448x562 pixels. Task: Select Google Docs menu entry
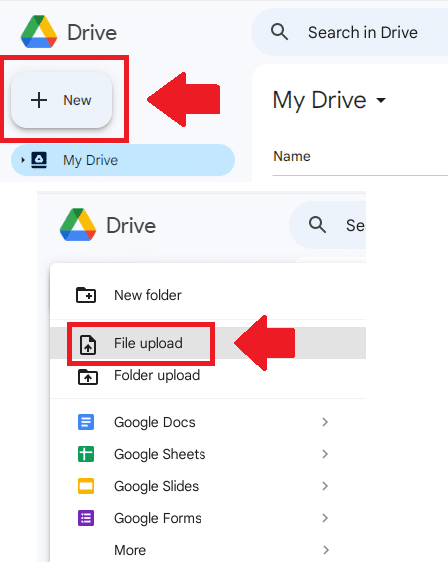coord(208,422)
